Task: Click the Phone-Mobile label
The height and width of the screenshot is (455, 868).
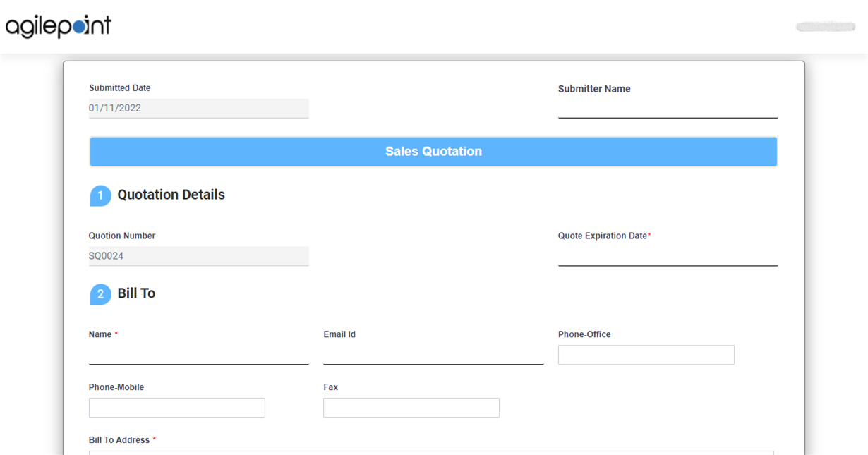Action: (x=116, y=387)
